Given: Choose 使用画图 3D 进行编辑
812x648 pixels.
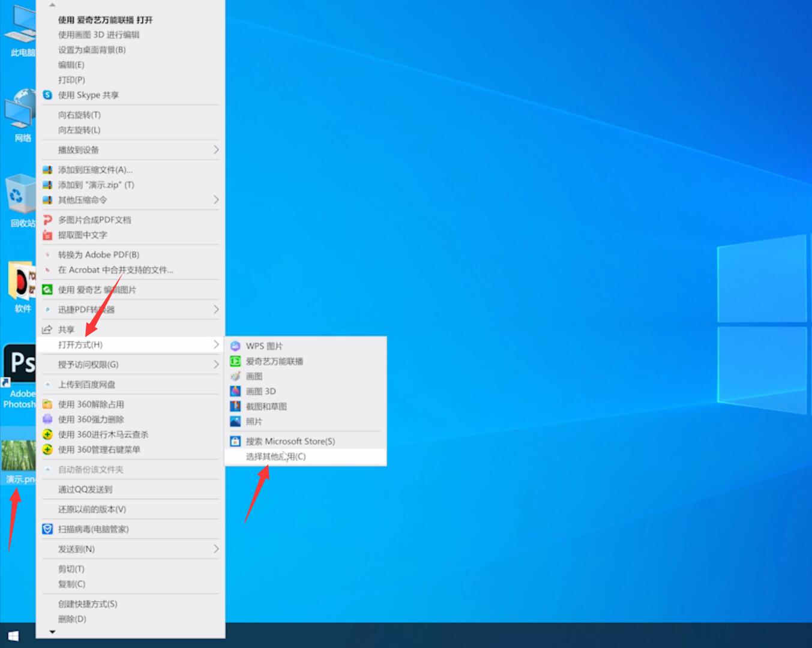Looking at the screenshot, I should (x=98, y=35).
